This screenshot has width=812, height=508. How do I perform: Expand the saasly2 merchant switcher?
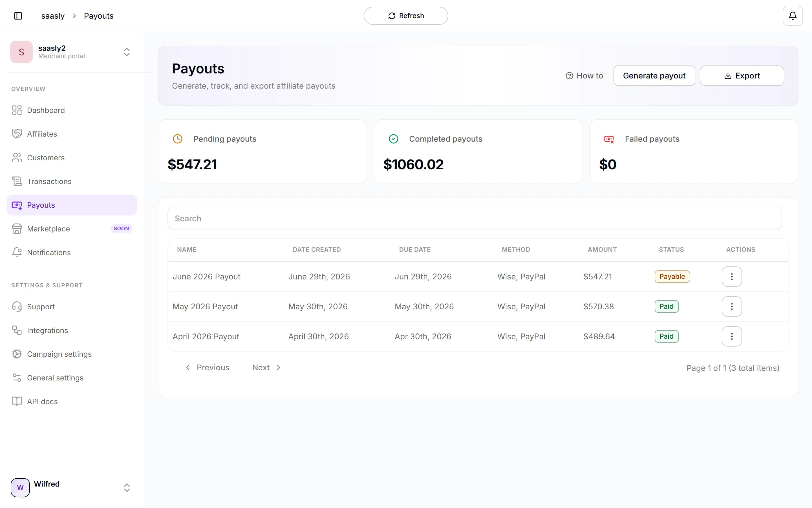tap(127, 52)
